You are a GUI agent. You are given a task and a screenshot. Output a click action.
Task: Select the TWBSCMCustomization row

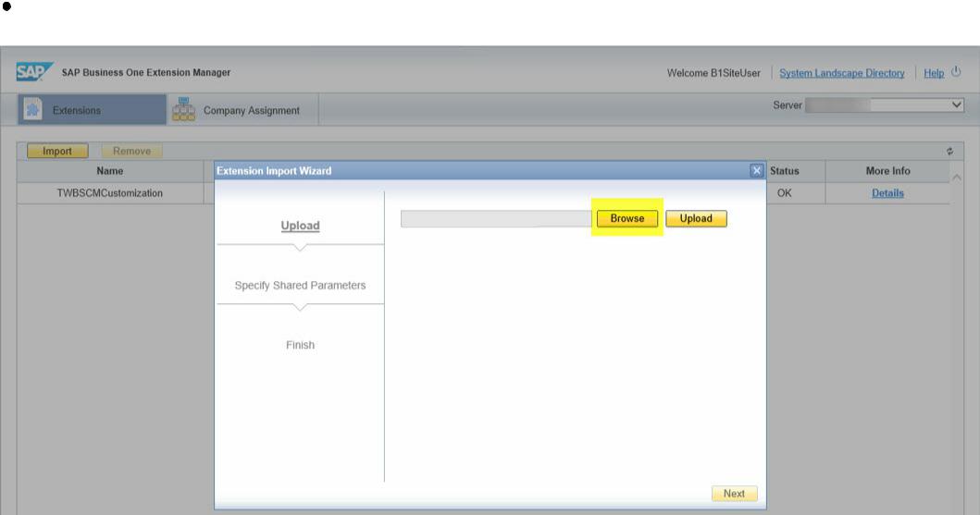point(110,193)
